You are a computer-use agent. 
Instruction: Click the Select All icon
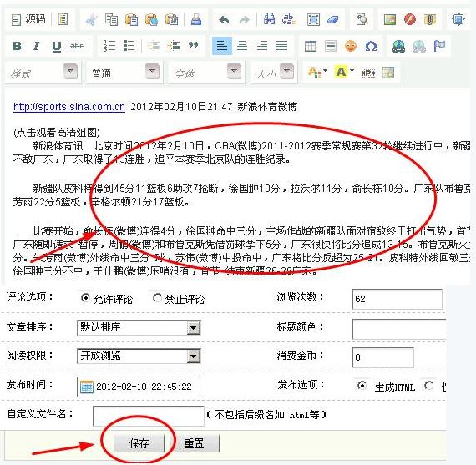pos(313,20)
